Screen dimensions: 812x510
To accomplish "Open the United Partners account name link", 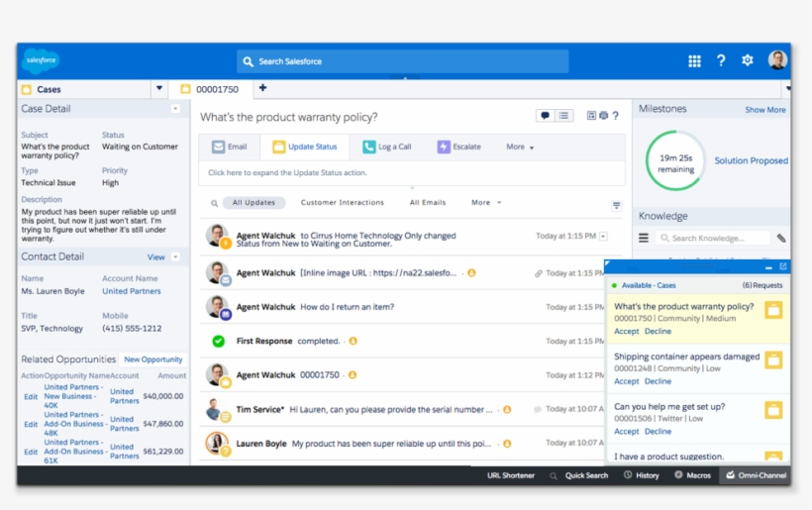I will coord(132,291).
